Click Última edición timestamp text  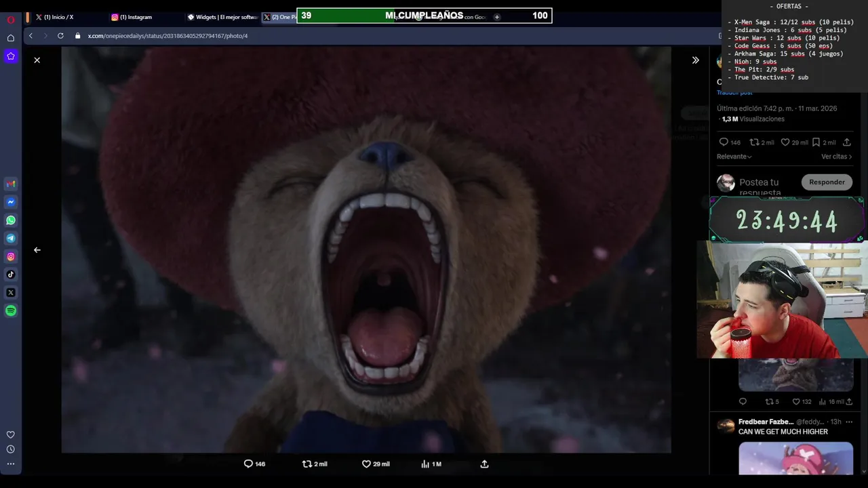click(777, 108)
